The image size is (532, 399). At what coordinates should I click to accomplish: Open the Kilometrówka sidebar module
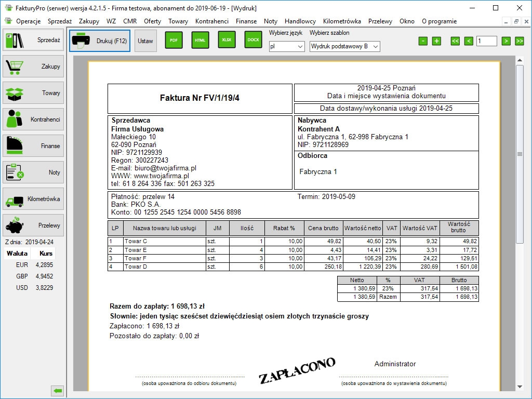(x=33, y=199)
